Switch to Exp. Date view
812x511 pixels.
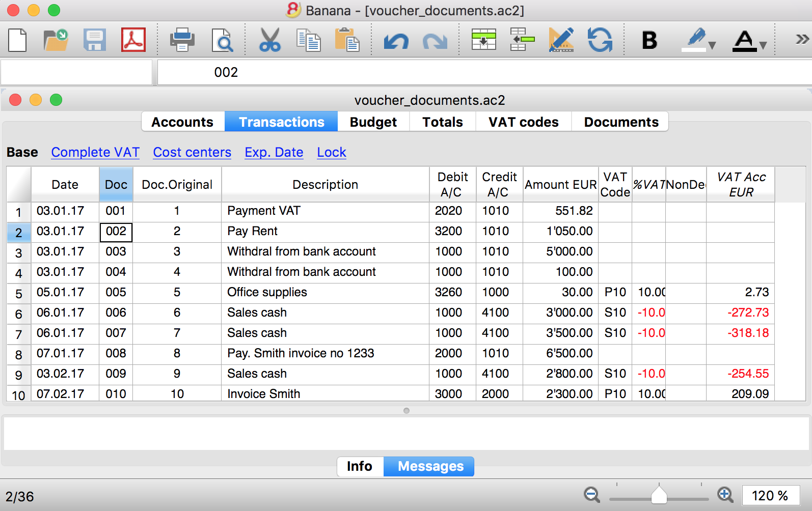click(x=274, y=152)
